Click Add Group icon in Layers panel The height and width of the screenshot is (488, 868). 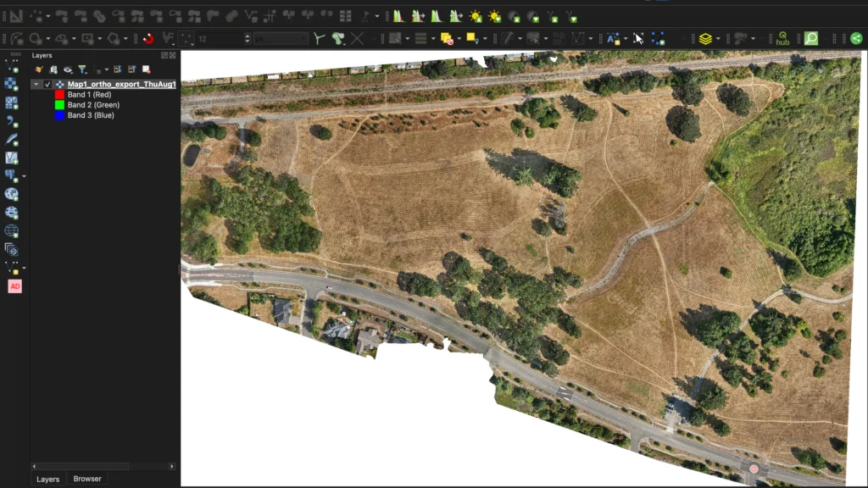tap(53, 69)
